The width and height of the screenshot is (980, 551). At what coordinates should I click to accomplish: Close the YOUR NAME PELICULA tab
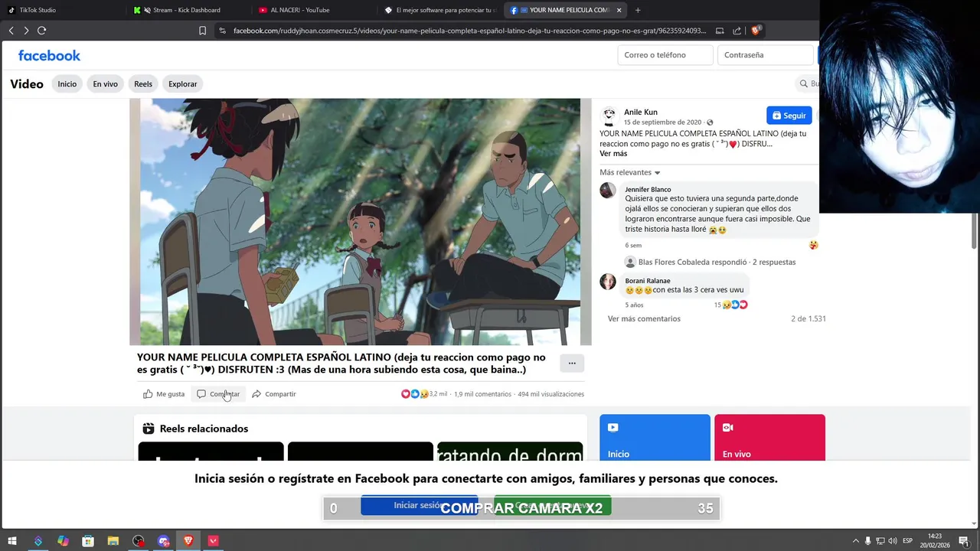pyautogui.click(x=619, y=10)
